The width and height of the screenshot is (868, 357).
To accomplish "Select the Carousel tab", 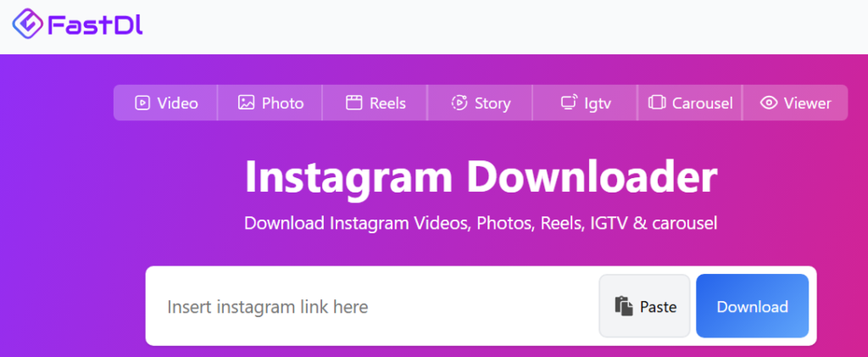I will (x=690, y=103).
